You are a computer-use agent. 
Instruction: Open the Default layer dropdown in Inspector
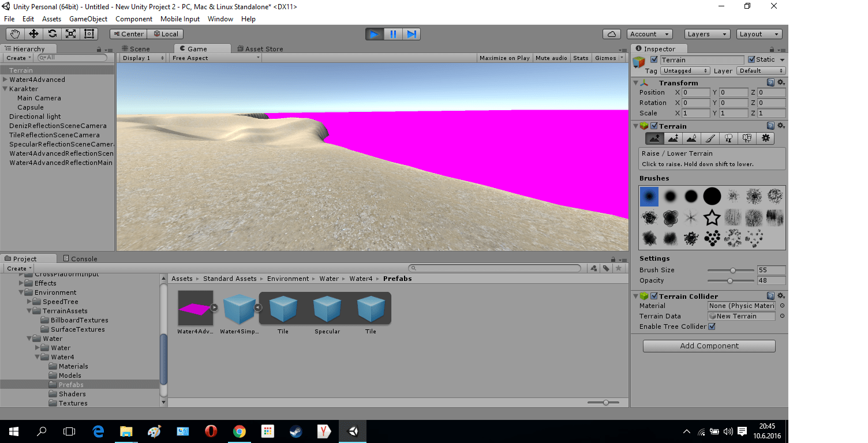point(761,70)
